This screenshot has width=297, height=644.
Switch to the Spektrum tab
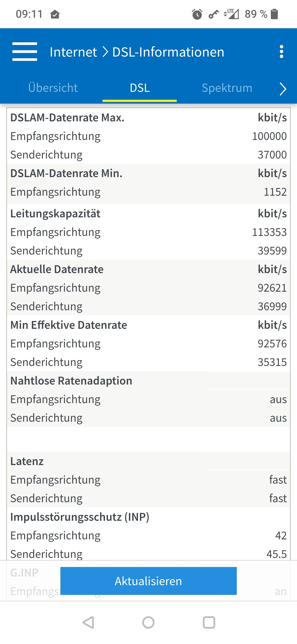click(227, 88)
